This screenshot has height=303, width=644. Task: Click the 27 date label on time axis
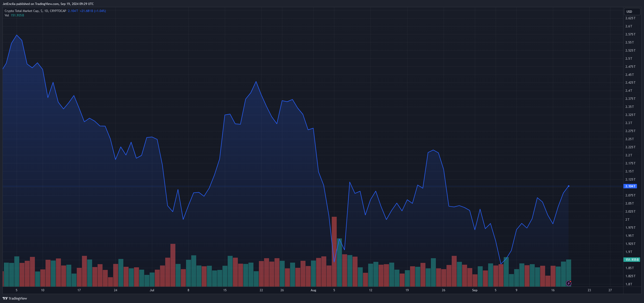(610, 290)
